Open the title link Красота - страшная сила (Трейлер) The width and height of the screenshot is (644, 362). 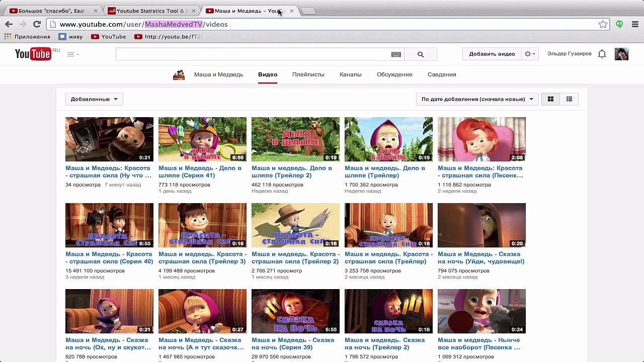[388, 258]
